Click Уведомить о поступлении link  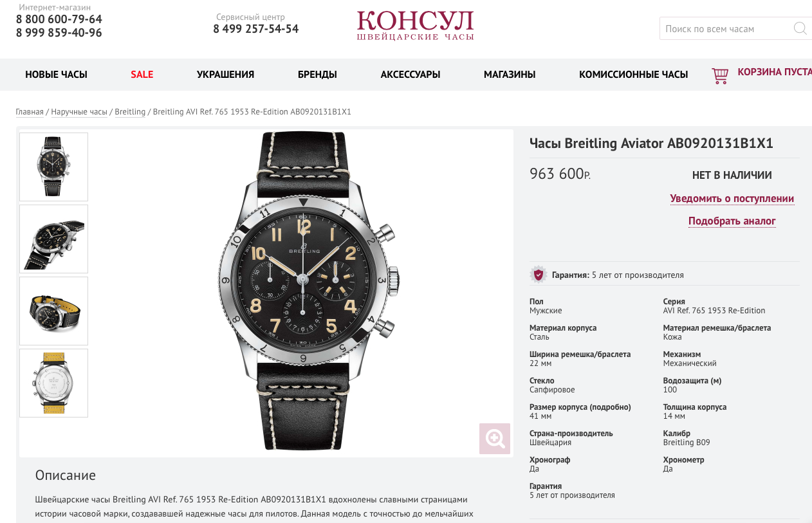tap(732, 199)
